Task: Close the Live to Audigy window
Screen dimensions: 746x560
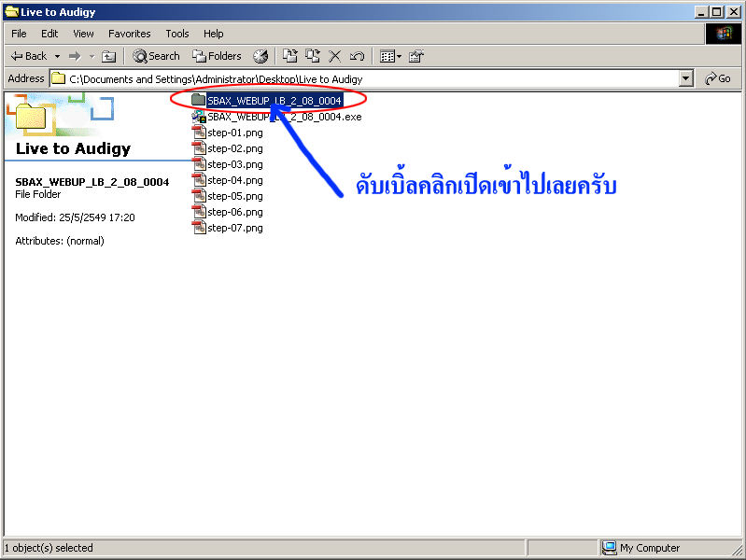Action: click(734, 12)
